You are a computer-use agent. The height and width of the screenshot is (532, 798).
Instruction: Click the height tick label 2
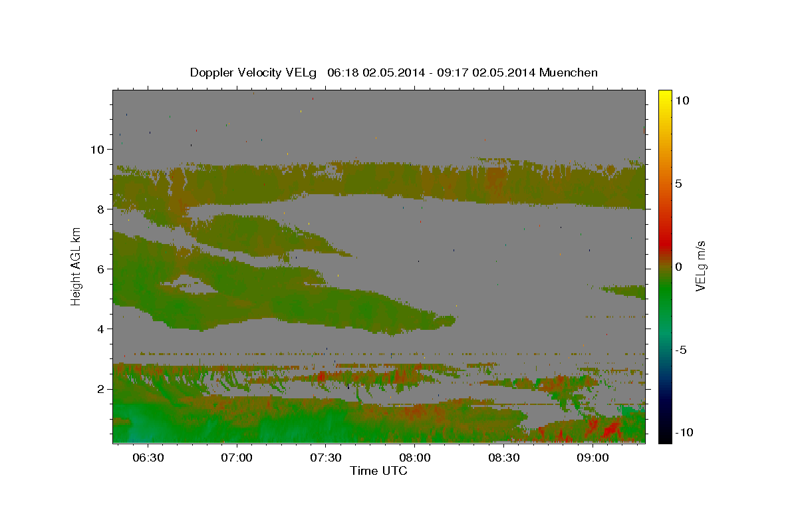coord(100,389)
